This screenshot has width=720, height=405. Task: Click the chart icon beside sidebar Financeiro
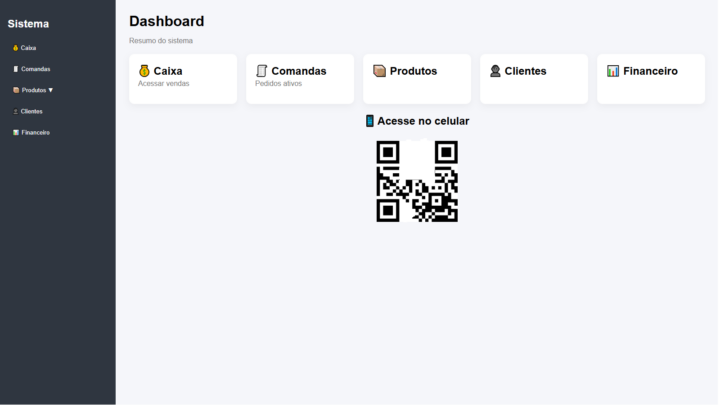pos(15,133)
